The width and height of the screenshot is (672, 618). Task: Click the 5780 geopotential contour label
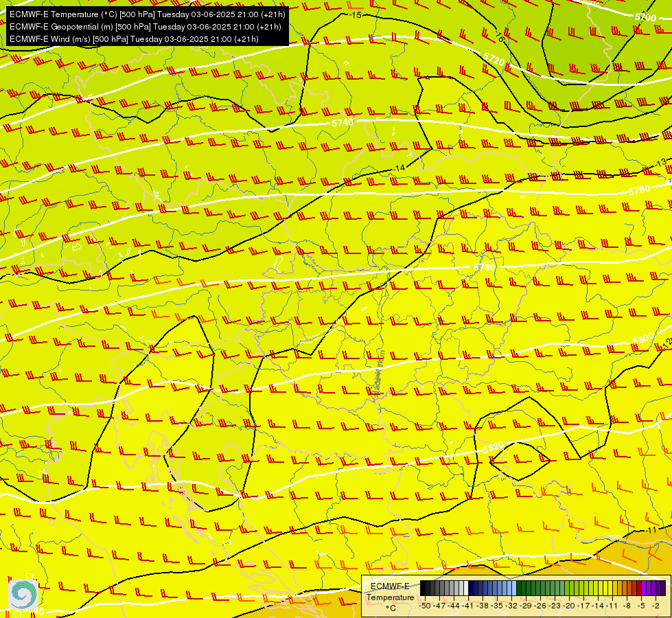click(x=485, y=267)
